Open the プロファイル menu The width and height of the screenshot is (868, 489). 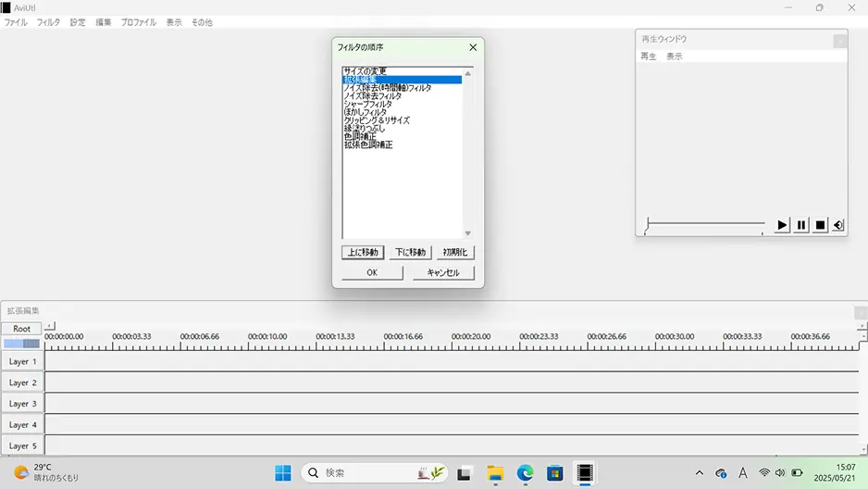[139, 22]
